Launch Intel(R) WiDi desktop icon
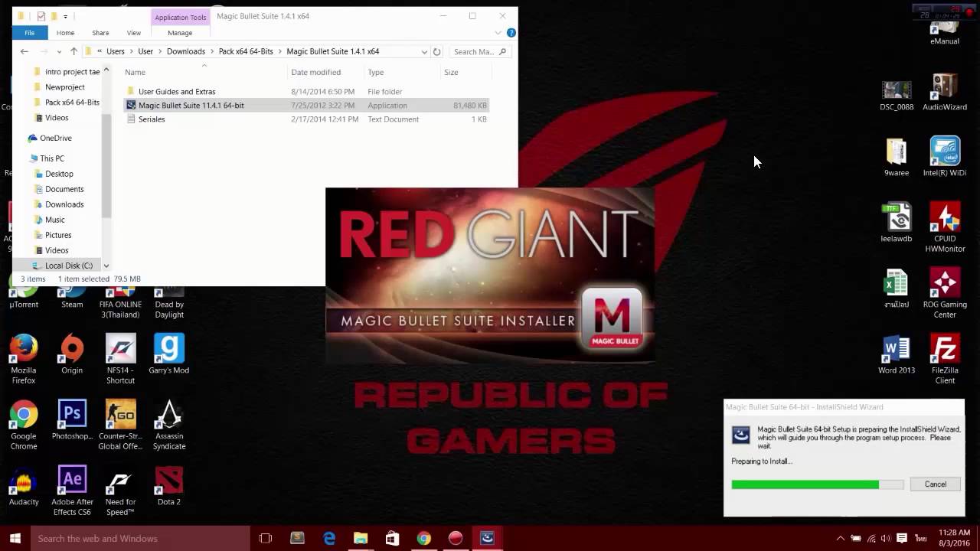The width and height of the screenshot is (980, 551). coord(945,157)
